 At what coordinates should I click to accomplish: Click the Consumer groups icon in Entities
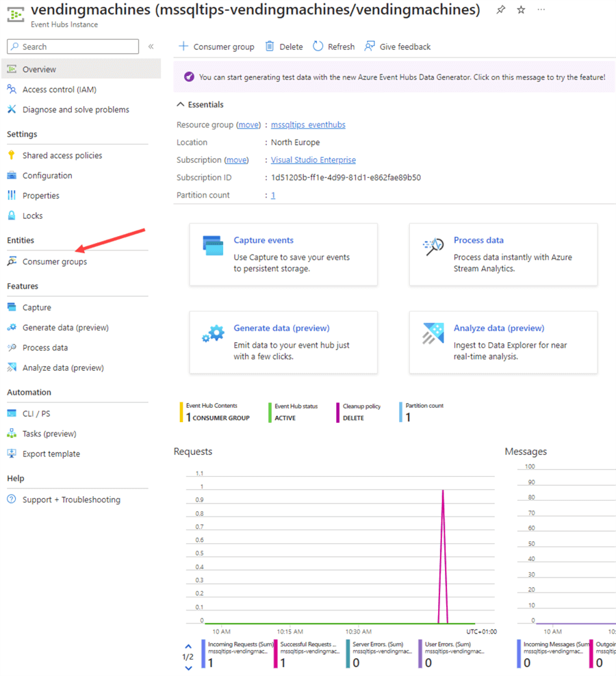tap(12, 261)
